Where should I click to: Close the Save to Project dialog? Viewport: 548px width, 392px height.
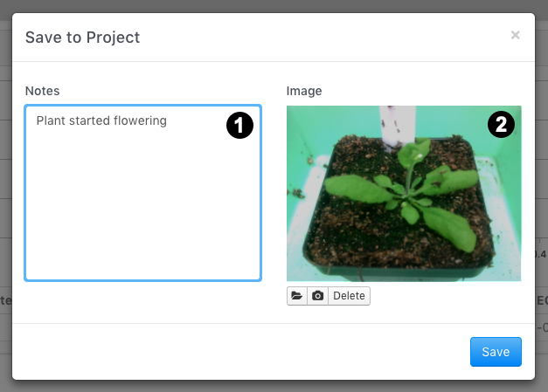pos(515,35)
